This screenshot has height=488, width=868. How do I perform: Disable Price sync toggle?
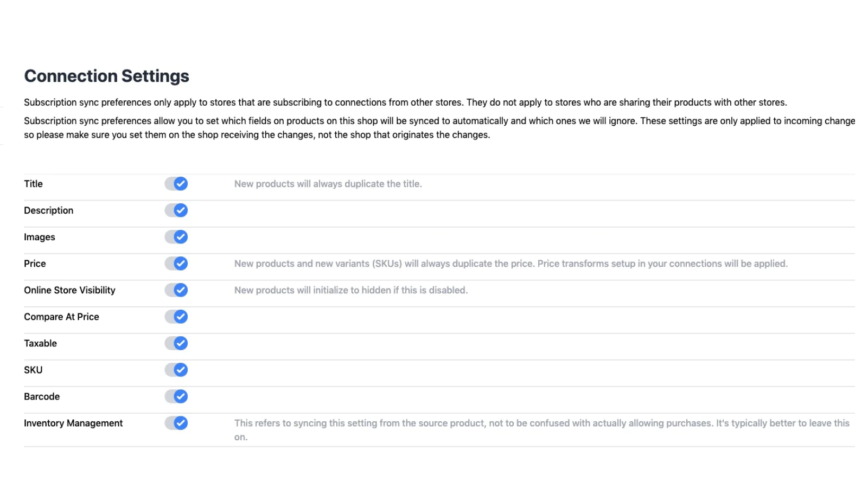pyautogui.click(x=176, y=264)
